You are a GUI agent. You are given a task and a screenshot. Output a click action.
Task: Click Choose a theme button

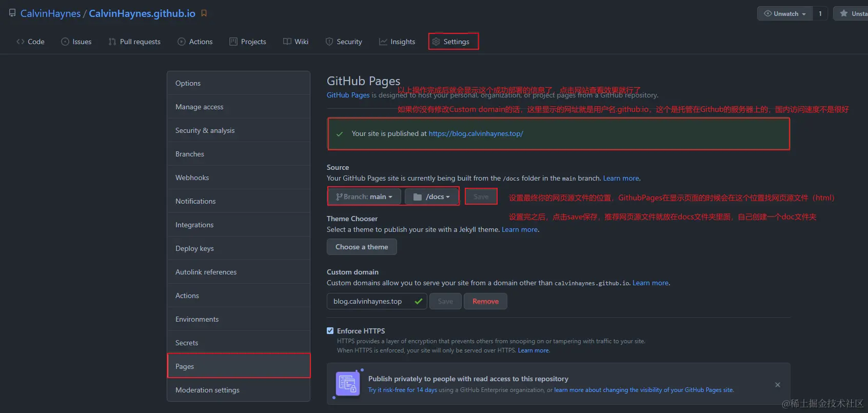pyautogui.click(x=362, y=247)
